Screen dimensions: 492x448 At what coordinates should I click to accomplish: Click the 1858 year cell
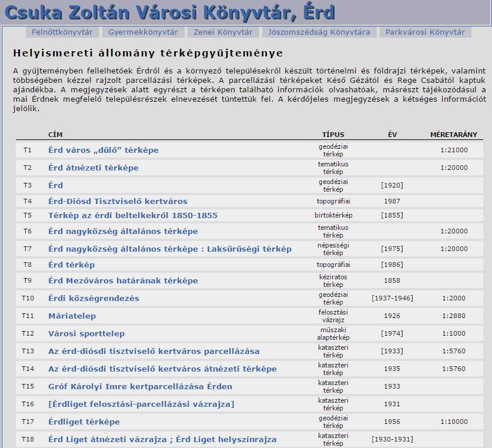392,280
